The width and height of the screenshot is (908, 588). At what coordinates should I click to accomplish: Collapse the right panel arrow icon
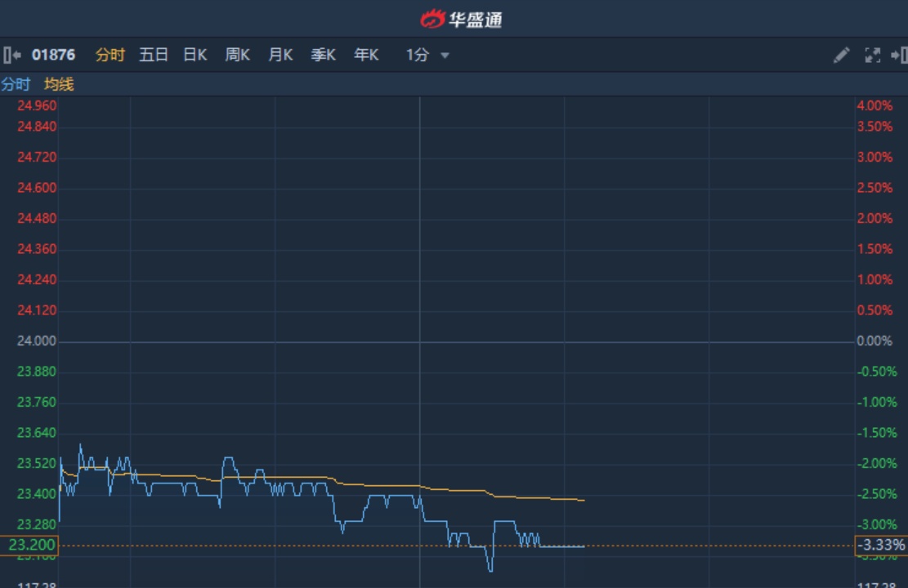[899, 55]
